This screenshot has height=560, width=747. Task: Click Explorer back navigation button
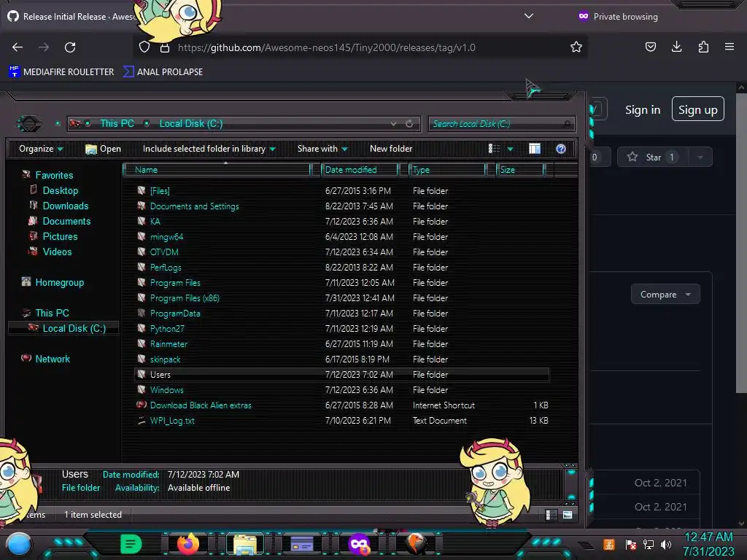[x=29, y=124]
